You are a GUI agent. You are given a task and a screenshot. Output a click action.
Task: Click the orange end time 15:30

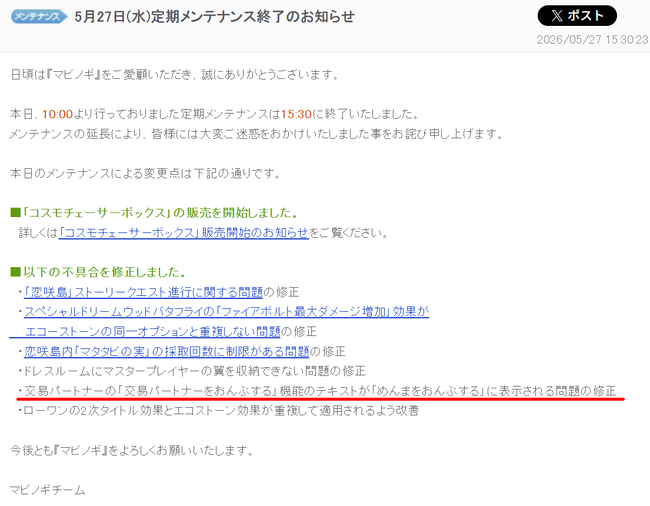tap(296, 114)
